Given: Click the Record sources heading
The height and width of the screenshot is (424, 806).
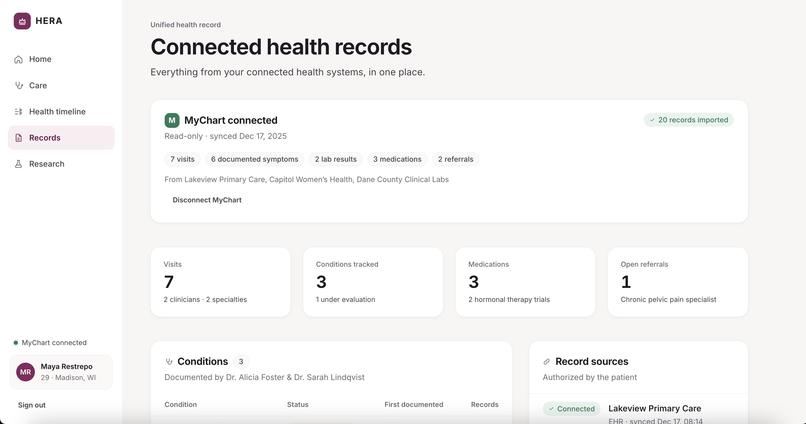Looking at the screenshot, I should pos(592,362).
